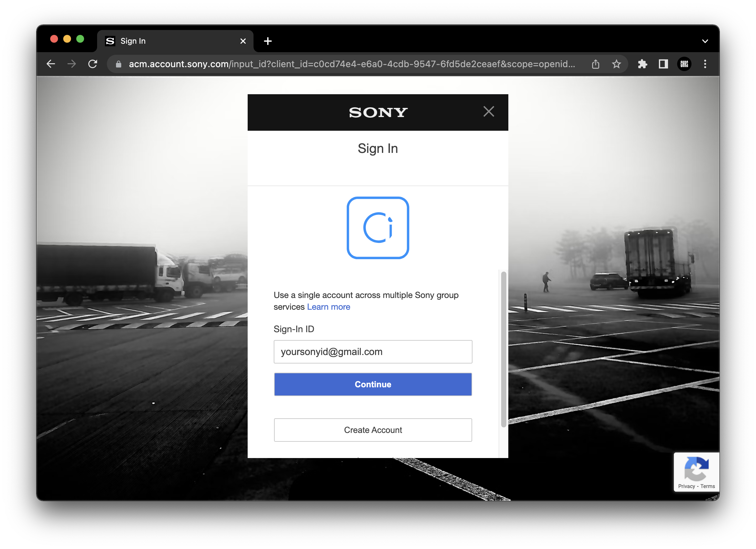This screenshot has width=756, height=549.
Task: Reload the current page
Action: [x=93, y=64]
